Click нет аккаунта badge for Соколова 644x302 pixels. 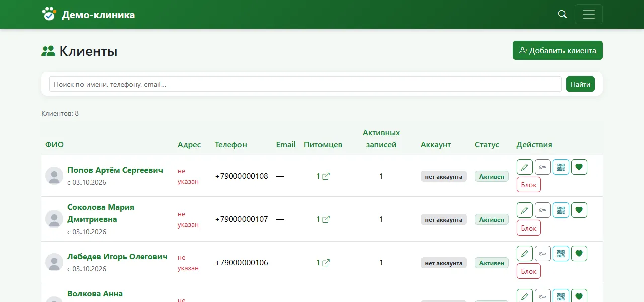point(444,219)
